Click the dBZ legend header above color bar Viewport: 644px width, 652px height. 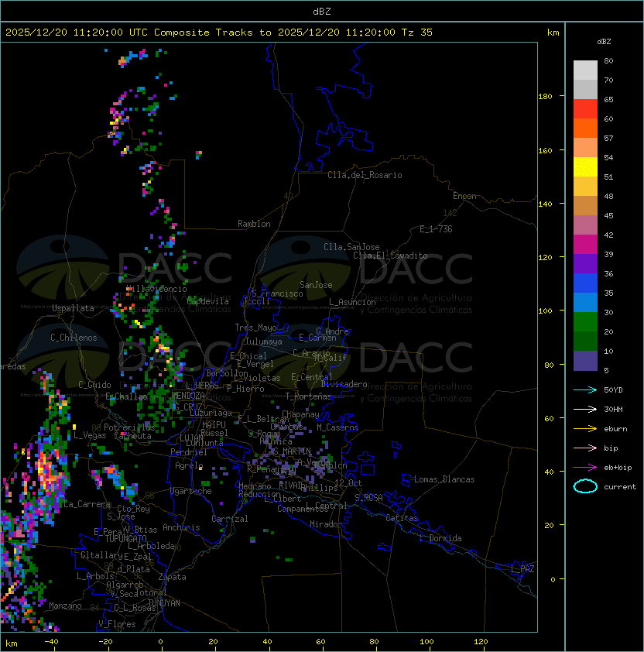(604, 42)
